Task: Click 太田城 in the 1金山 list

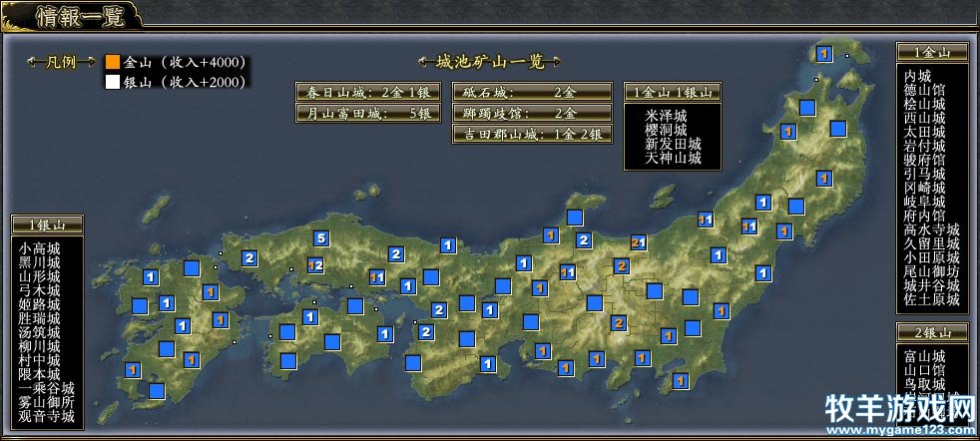Action: tap(925, 132)
